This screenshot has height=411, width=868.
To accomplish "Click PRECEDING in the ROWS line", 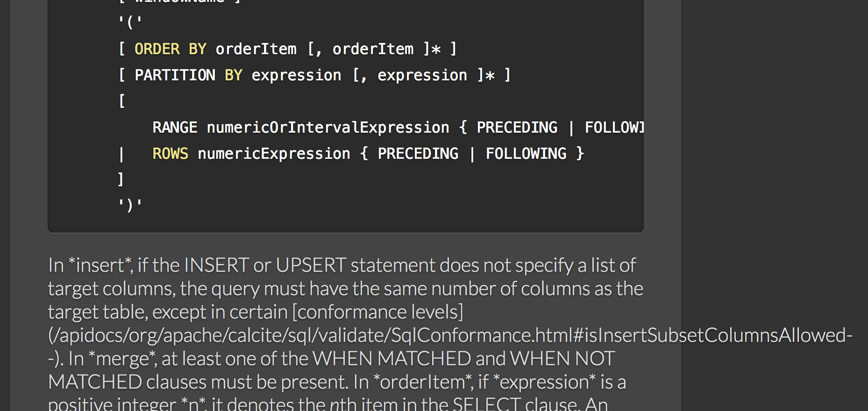I will point(418,154).
